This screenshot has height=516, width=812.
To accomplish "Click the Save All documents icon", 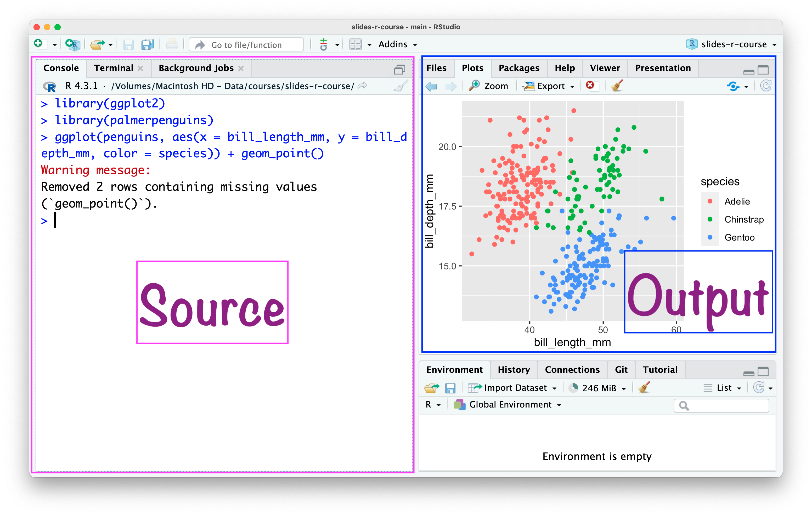I will (x=147, y=44).
